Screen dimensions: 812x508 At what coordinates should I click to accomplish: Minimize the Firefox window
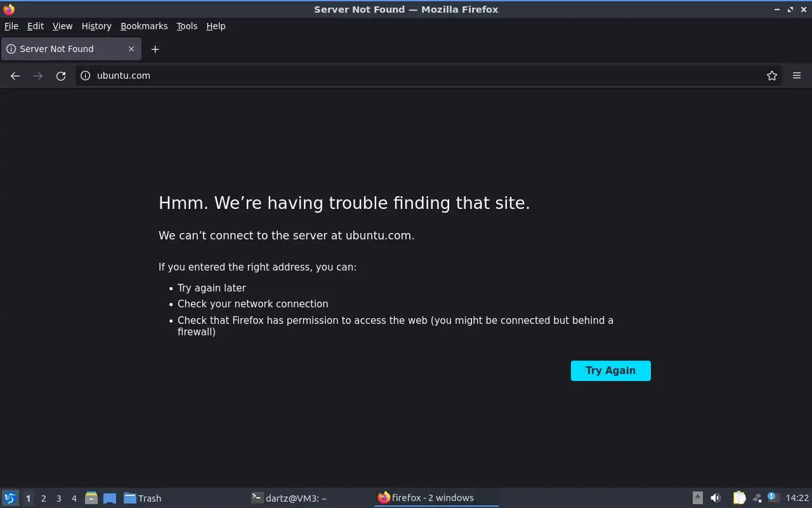777,10
